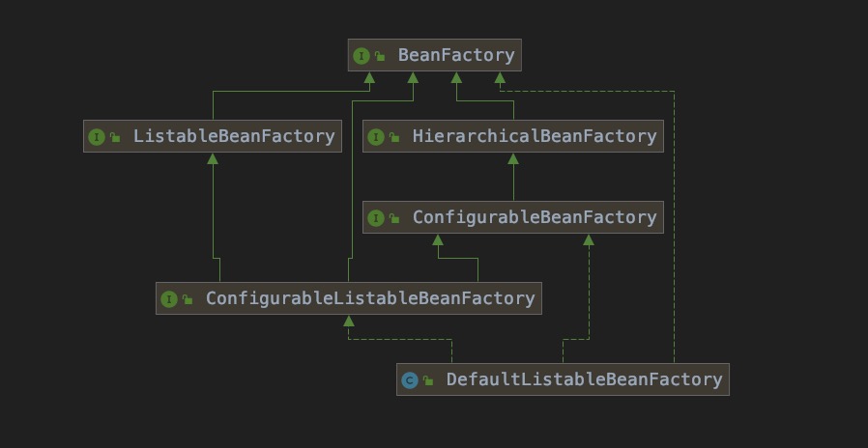Click the interface icon on ConfigurableListableBeanFactory node
The width and height of the screenshot is (868, 448).
tap(169, 299)
